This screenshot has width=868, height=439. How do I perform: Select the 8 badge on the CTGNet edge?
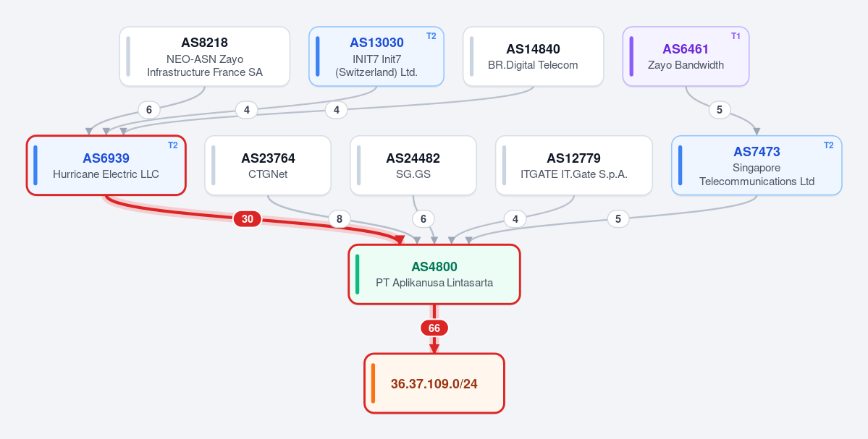tap(340, 219)
